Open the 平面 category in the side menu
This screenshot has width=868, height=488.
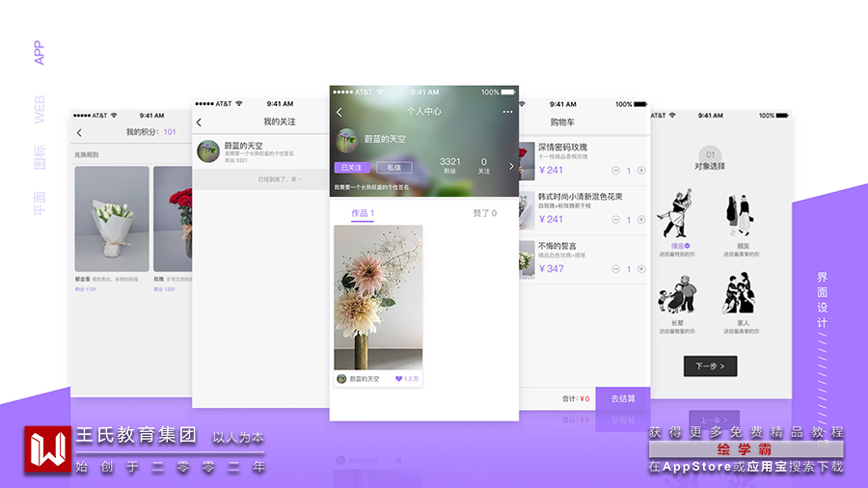click(39, 203)
